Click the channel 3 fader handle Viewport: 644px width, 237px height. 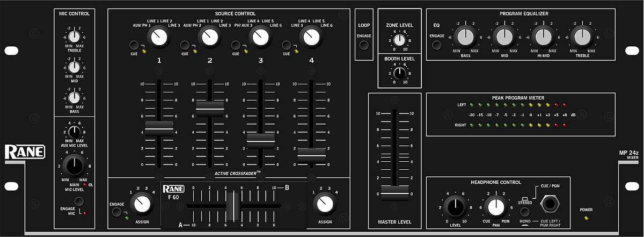click(261, 140)
